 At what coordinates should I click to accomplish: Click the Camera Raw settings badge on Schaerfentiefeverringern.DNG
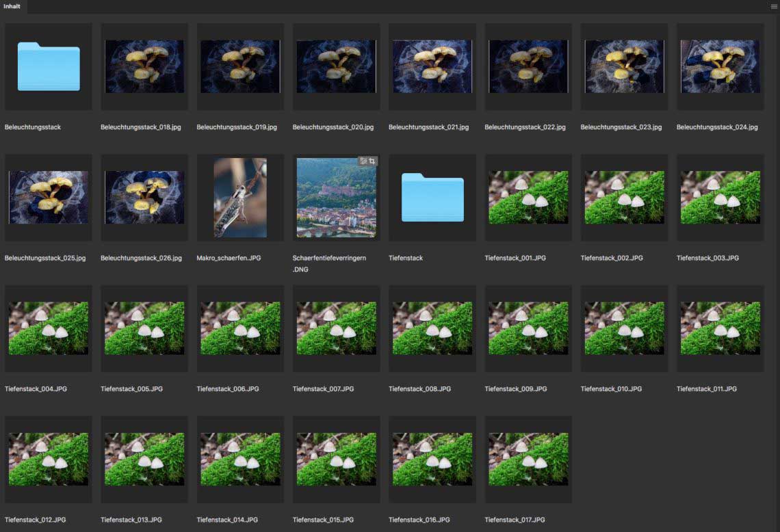pos(363,161)
